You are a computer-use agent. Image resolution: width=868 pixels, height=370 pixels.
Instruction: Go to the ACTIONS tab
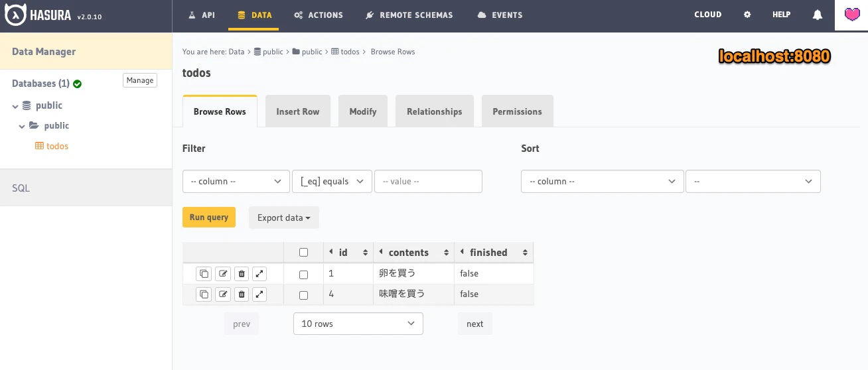point(319,15)
